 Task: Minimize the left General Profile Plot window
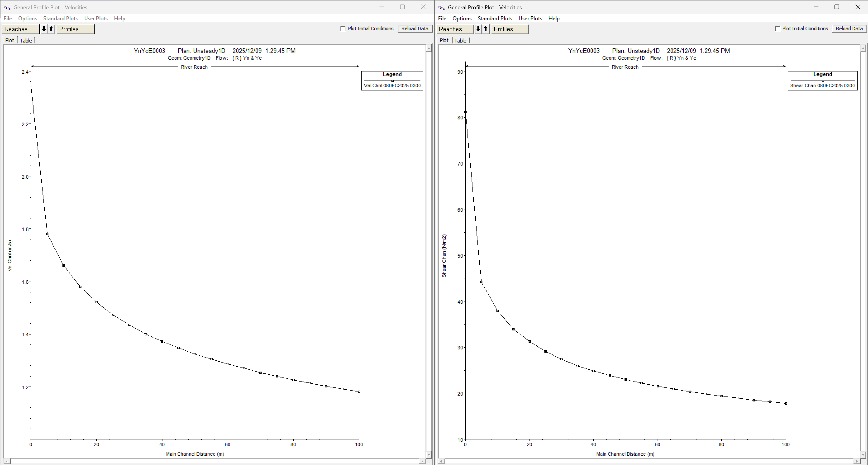click(382, 7)
